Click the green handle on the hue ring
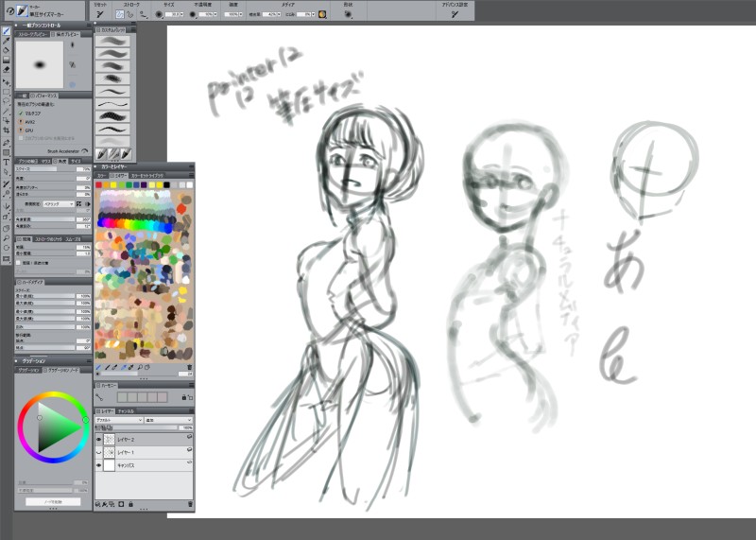This screenshot has width=756, height=540. pos(85,420)
